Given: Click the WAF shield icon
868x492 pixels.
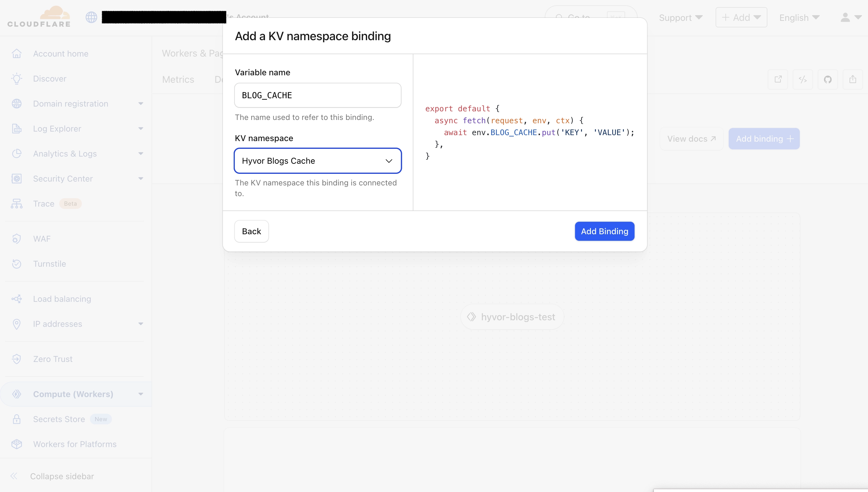Looking at the screenshot, I should click(x=17, y=239).
